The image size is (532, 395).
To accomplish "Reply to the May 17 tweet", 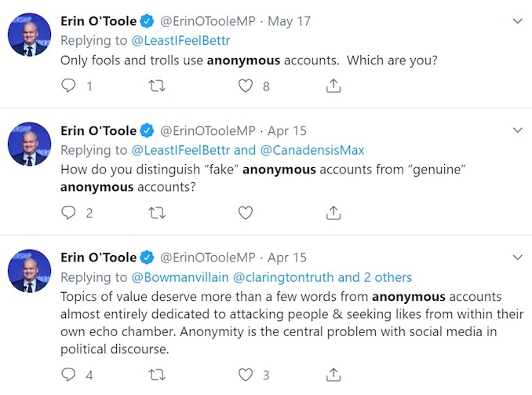I will pyautogui.click(x=68, y=86).
